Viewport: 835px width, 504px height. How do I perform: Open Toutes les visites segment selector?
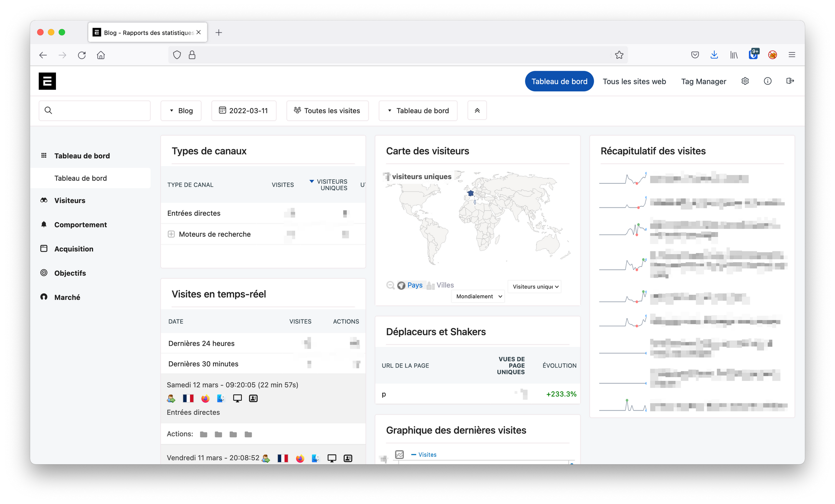tap(327, 111)
